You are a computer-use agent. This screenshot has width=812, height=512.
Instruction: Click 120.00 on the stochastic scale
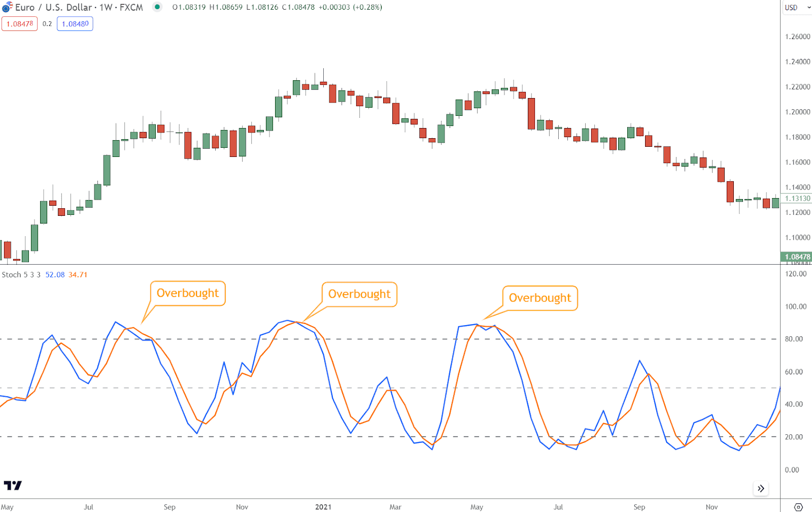795,274
